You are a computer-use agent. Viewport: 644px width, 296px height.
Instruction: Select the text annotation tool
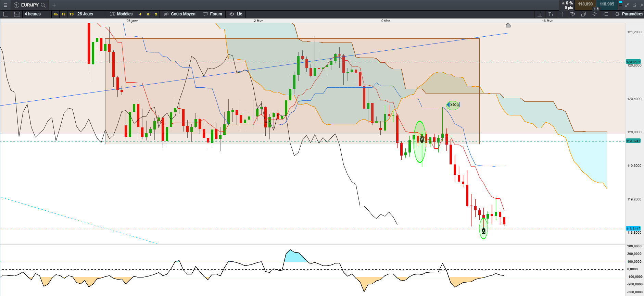(x=551, y=14)
